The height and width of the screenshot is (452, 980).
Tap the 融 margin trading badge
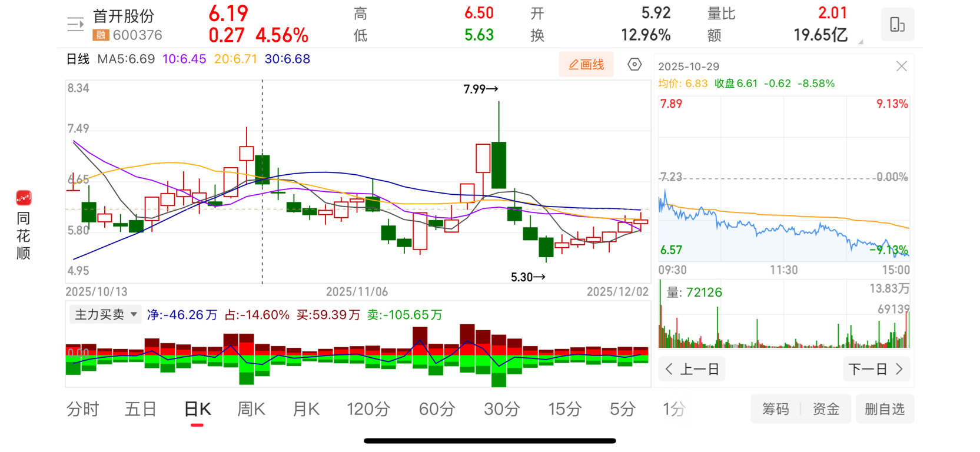pos(101,35)
